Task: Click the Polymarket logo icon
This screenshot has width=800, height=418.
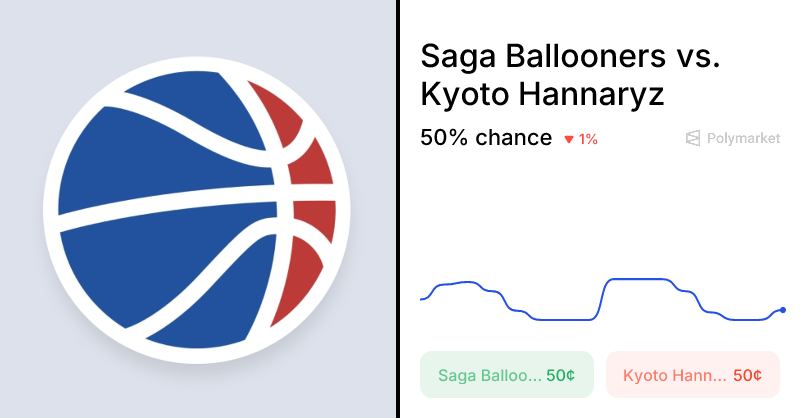Action: coord(693,139)
